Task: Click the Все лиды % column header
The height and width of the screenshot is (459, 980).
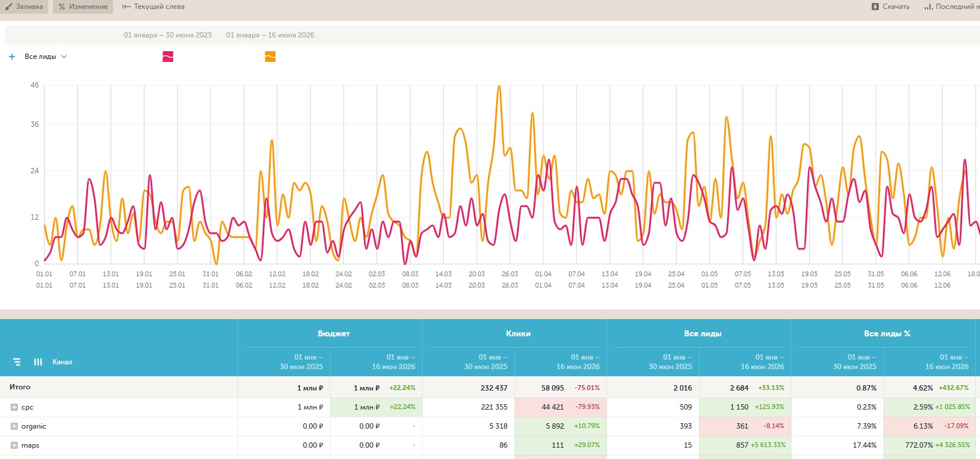Action: coord(887,334)
